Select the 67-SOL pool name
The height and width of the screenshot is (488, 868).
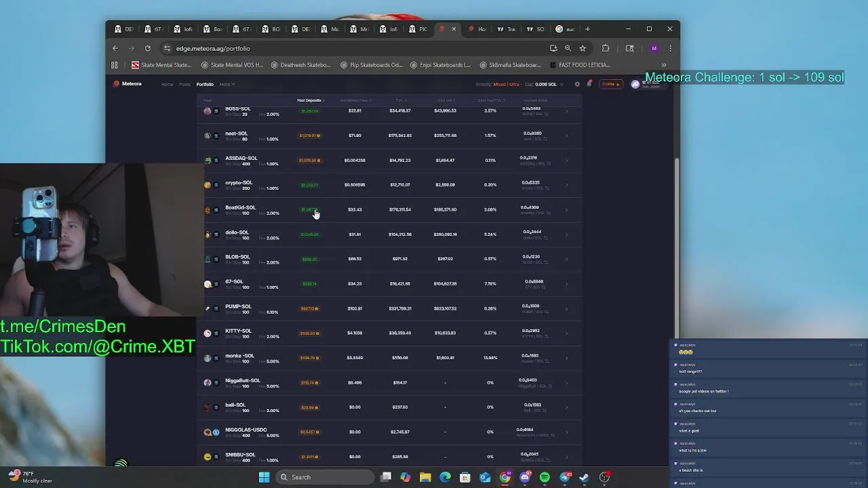(x=234, y=281)
